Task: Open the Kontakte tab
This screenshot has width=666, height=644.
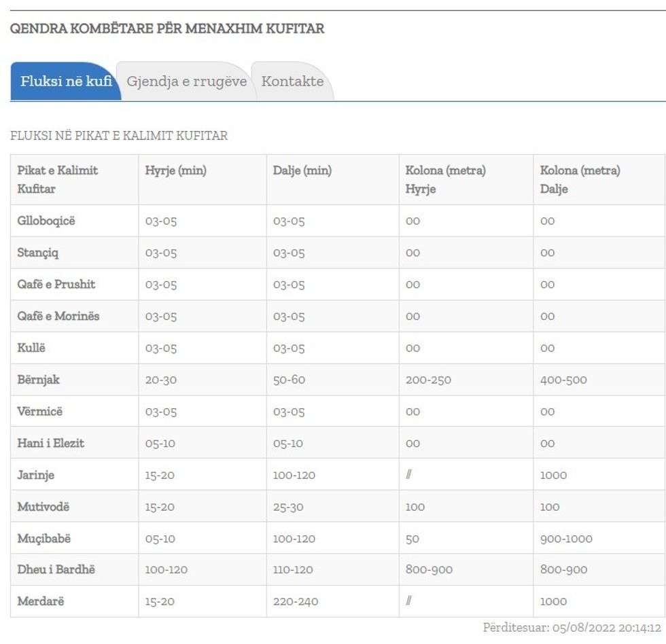Action: pos(292,82)
